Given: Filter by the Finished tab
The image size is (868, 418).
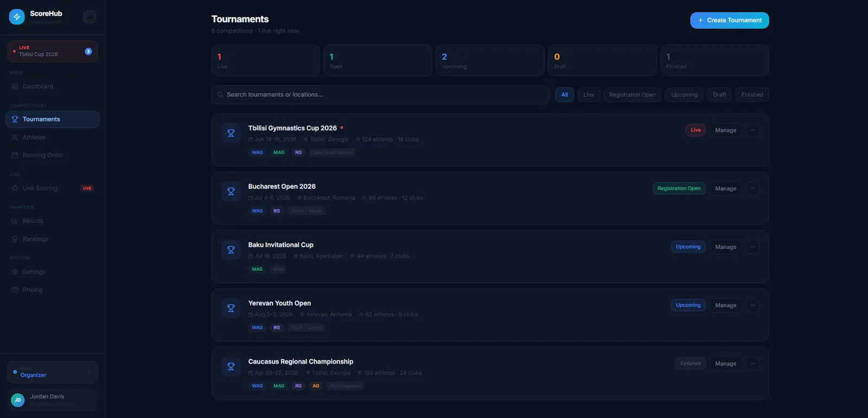Looking at the screenshot, I should [752, 94].
